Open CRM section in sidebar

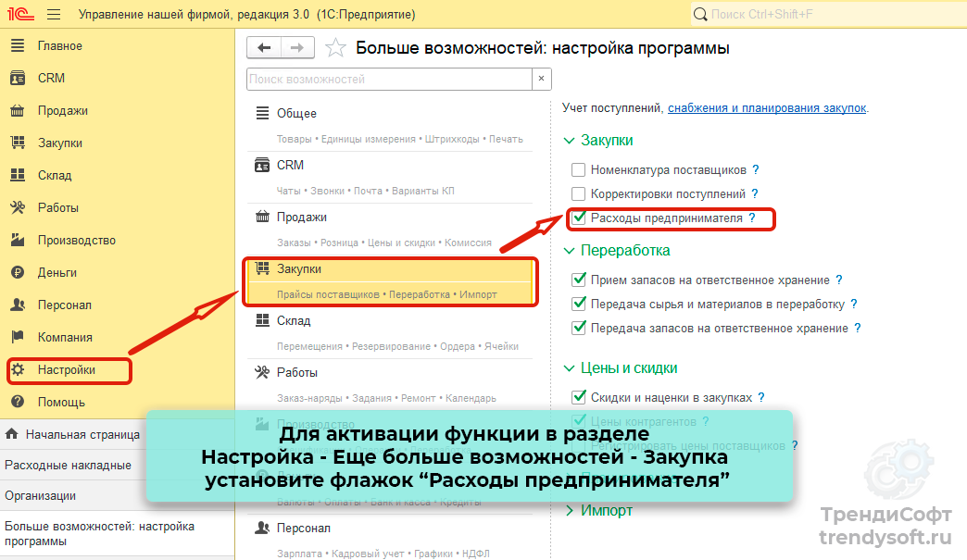click(51, 79)
